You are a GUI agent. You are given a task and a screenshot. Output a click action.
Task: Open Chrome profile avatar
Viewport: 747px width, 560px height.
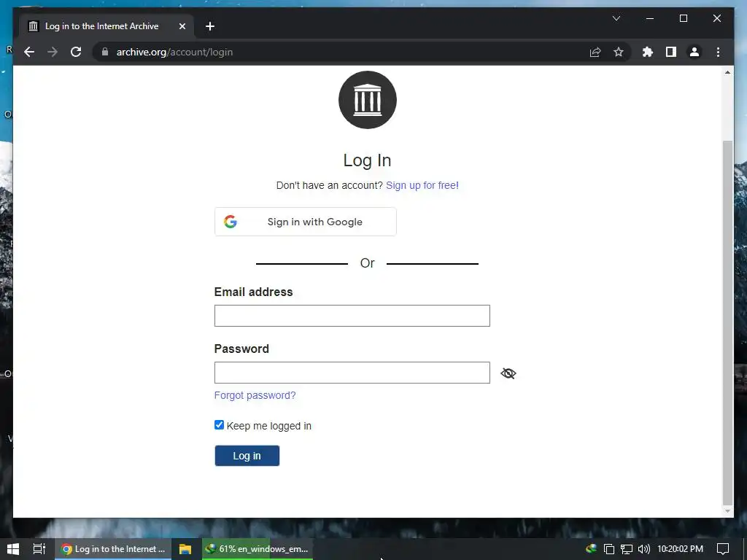point(694,52)
